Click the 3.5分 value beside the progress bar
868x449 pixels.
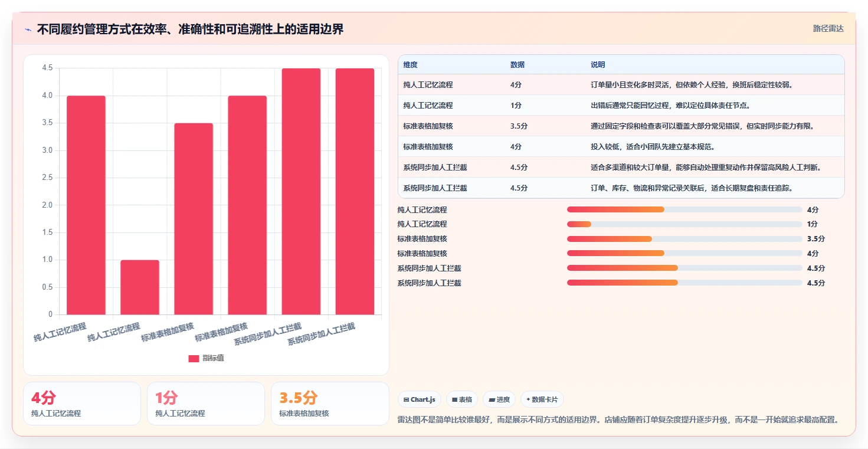pos(816,239)
